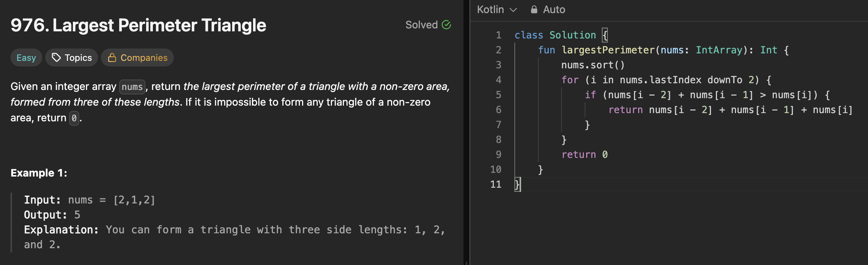Click the lock icon beside Auto
This screenshot has width=868, height=265.
(x=534, y=9)
